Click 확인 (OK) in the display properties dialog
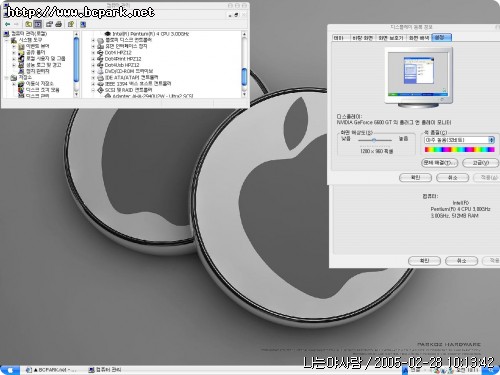500x375 pixels. coord(415,178)
